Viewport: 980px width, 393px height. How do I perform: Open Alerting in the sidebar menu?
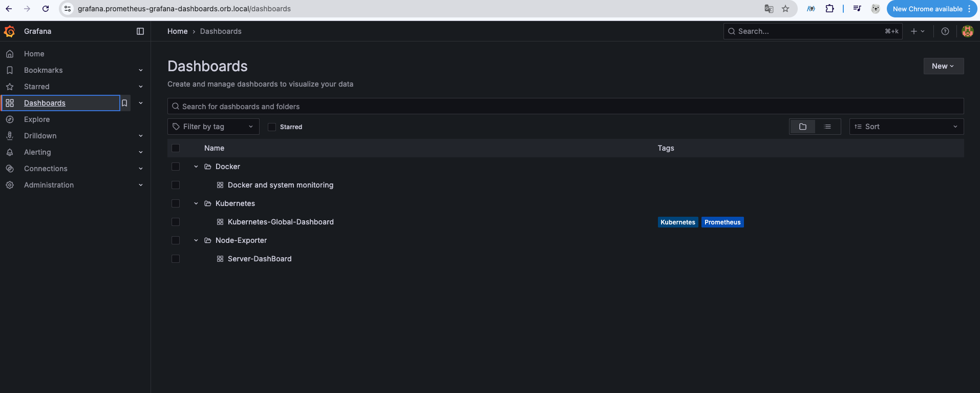pos(37,152)
